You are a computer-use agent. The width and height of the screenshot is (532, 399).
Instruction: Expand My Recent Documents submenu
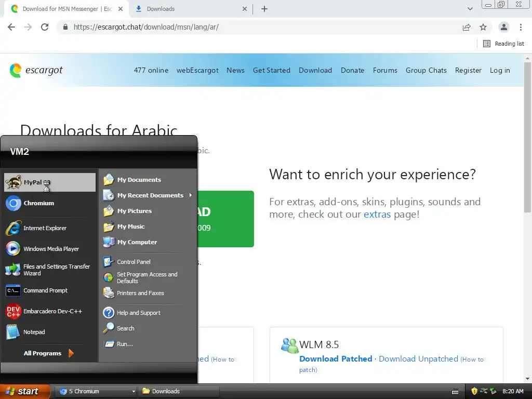(x=148, y=195)
